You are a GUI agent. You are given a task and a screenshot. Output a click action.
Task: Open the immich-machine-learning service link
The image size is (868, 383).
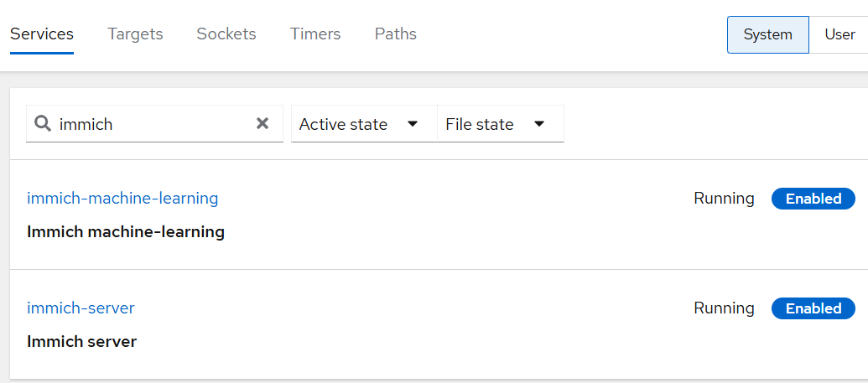tap(122, 199)
